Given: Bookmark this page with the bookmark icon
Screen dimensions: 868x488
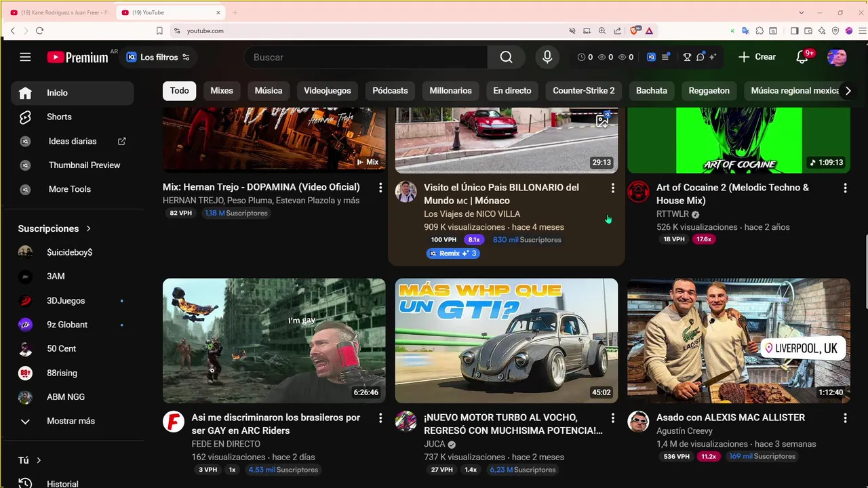Looking at the screenshot, I should click(159, 30).
